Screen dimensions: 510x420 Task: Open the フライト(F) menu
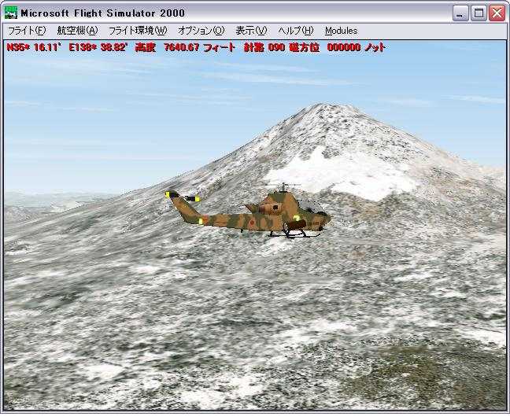(27, 31)
